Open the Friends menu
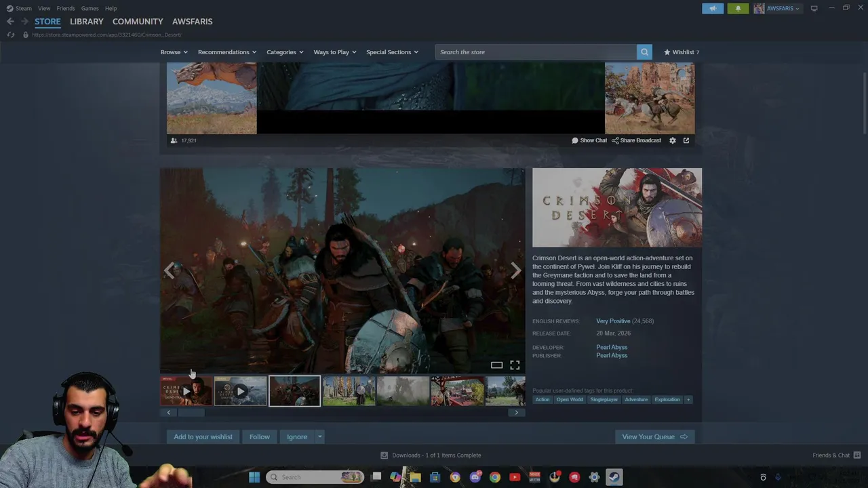The width and height of the screenshot is (868, 488). click(x=66, y=8)
